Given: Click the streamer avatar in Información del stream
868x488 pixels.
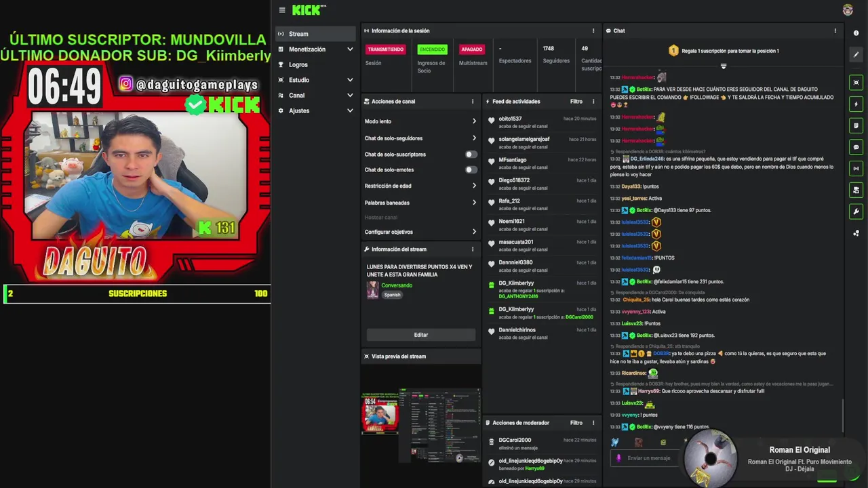Looking at the screenshot, I should point(372,290).
